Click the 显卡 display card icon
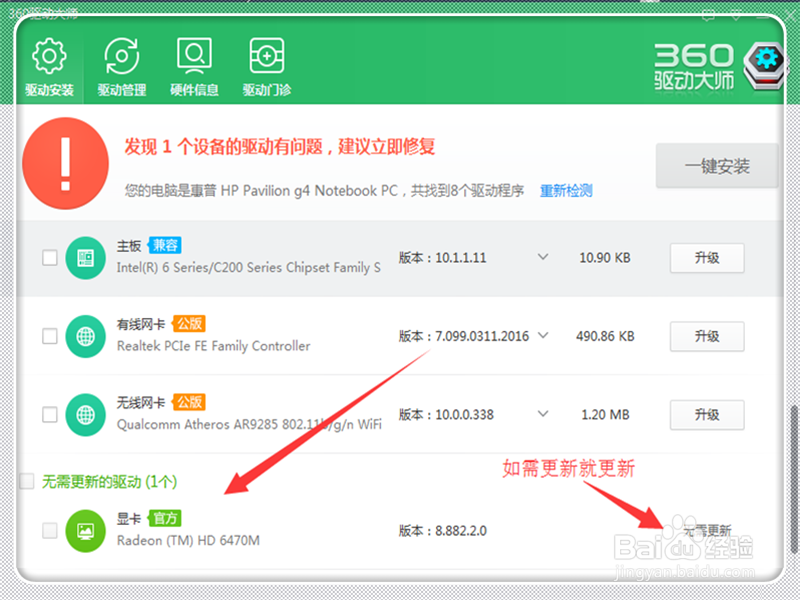Image resolution: width=800 pixels, height=600 pixels. (85, 531)
